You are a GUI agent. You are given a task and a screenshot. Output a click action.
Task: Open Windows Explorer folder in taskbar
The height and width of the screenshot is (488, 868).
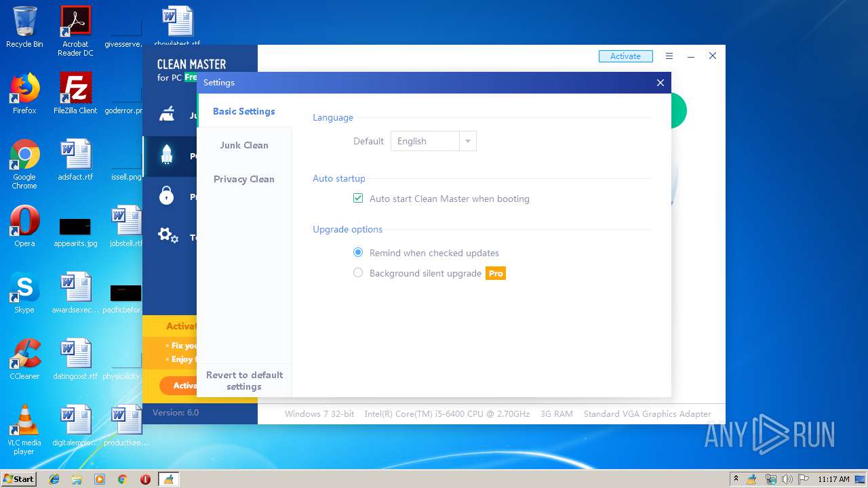77,479
